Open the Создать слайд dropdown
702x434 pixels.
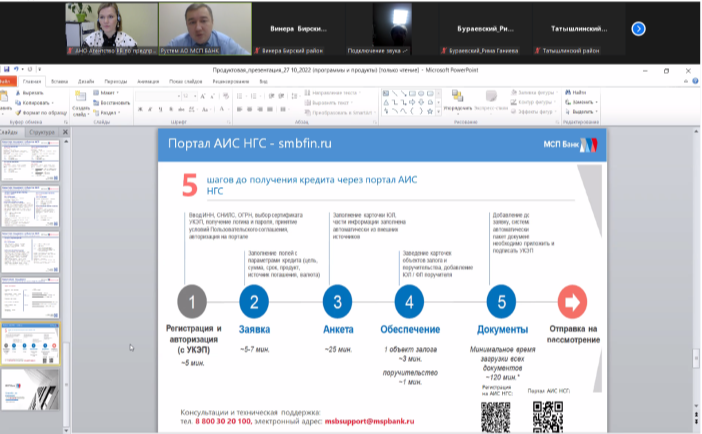81,112
